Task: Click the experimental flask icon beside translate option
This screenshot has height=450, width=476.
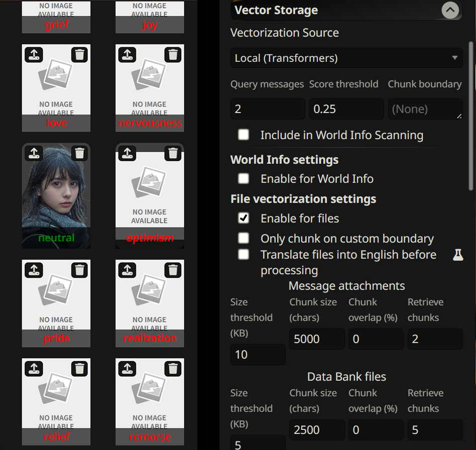Action: (x=457, y=255)
